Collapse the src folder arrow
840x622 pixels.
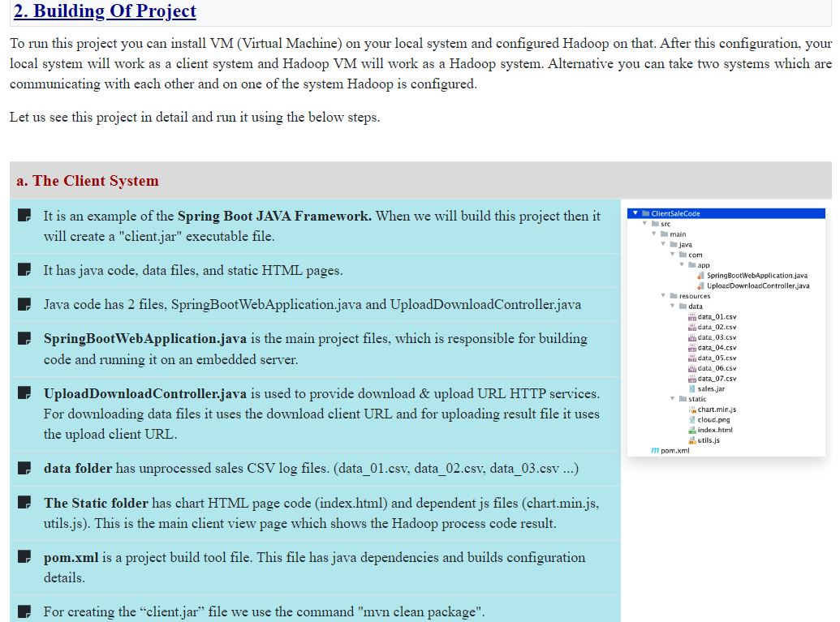644,224
